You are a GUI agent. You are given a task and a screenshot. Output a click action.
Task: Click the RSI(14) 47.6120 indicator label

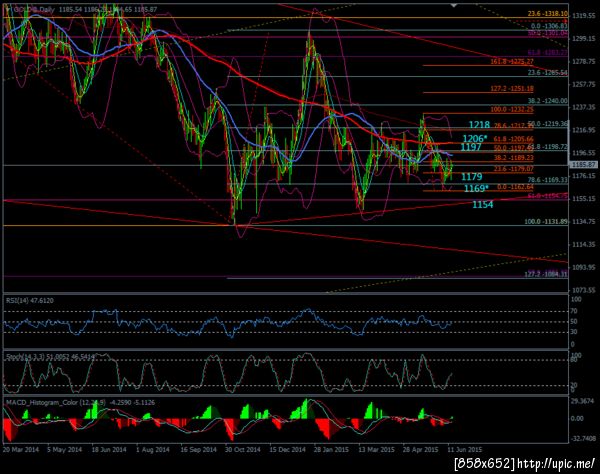click(x=30, y=301)
